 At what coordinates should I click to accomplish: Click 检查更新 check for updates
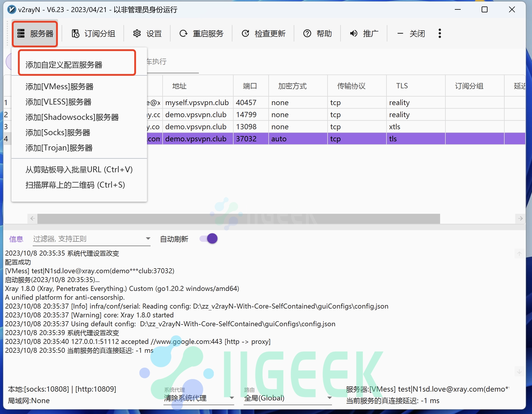click(263, 34)
